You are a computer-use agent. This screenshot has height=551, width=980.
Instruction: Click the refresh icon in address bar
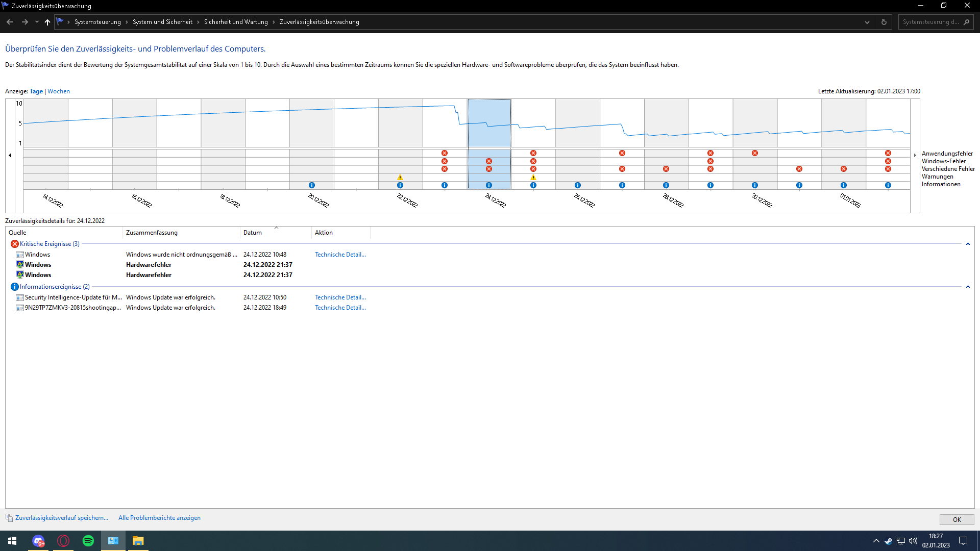point(884,22)
